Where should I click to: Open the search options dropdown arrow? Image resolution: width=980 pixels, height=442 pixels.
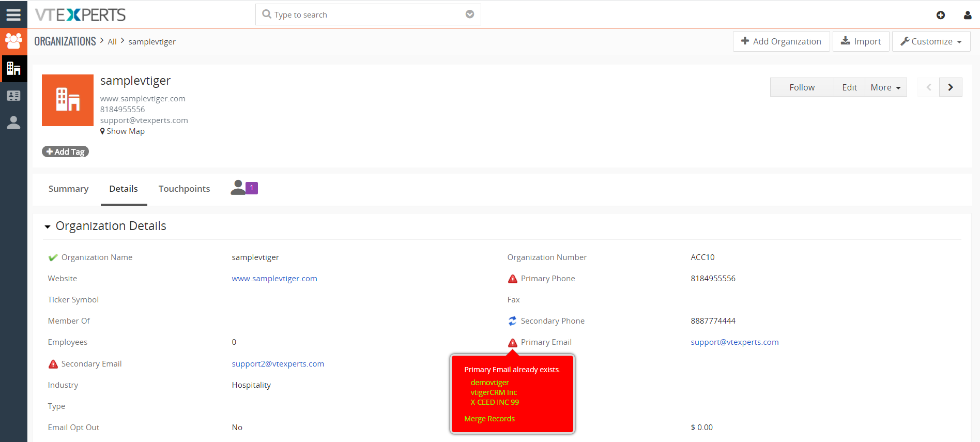coord(470,14)
